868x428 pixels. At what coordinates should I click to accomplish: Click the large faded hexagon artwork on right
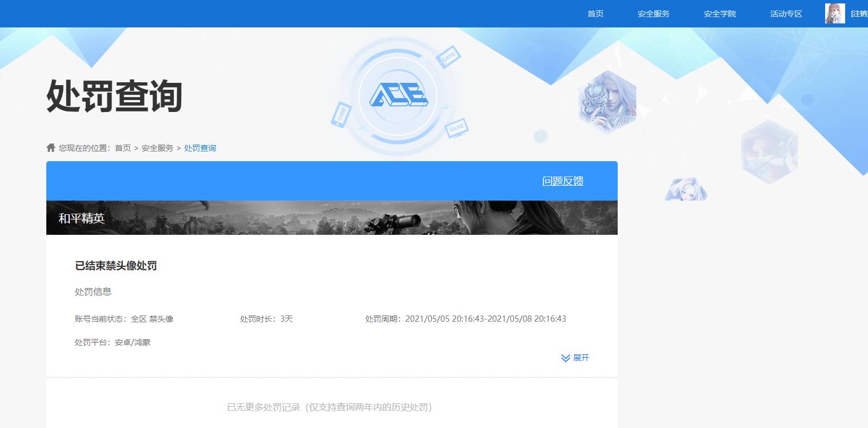(x=769, y=151)
